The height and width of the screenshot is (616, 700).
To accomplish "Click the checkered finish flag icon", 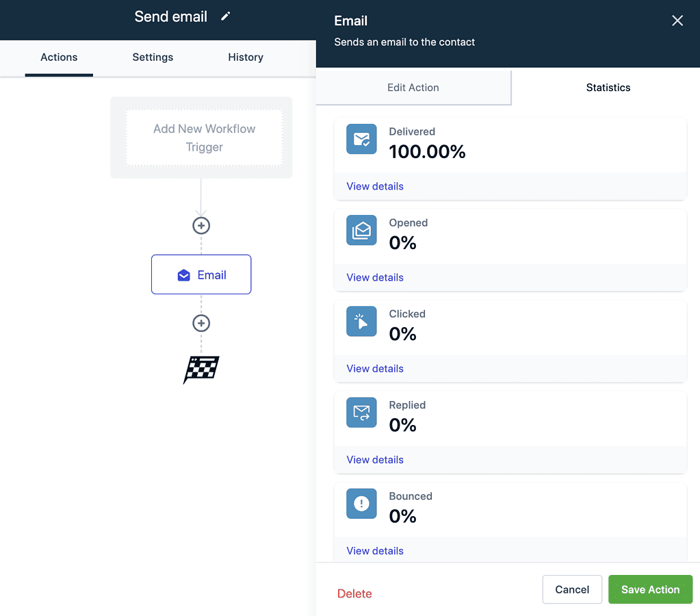I will 201,369.
